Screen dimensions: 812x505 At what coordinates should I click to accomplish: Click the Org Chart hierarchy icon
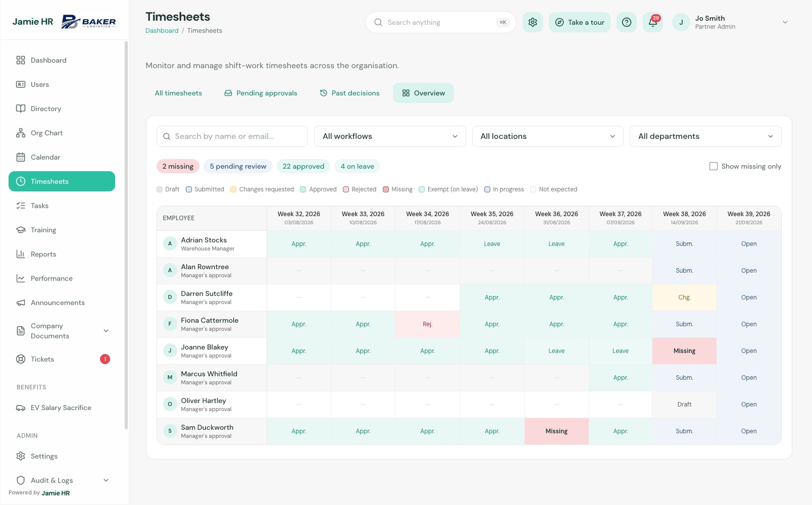(x=21, y=133)
